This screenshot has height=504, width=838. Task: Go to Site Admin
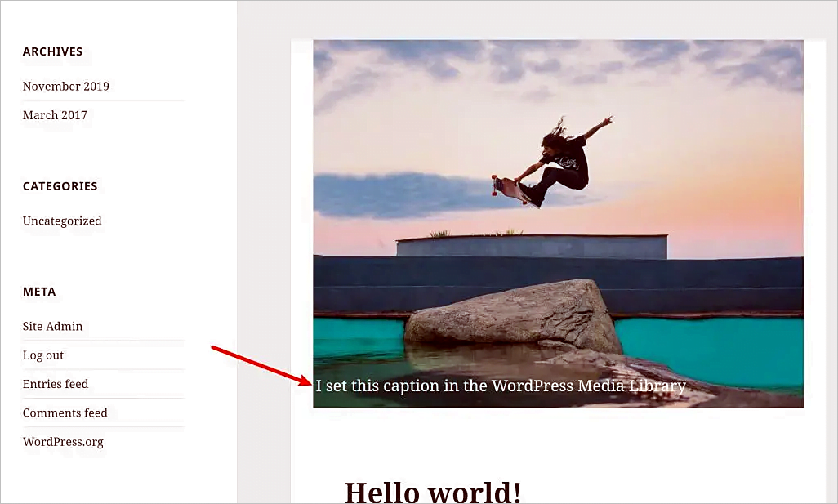click(52, 326)
